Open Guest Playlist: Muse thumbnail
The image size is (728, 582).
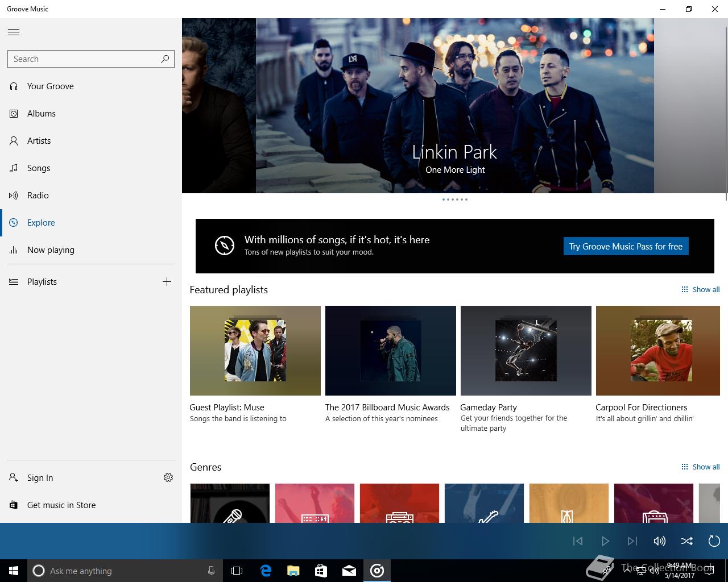pos(255,351)
